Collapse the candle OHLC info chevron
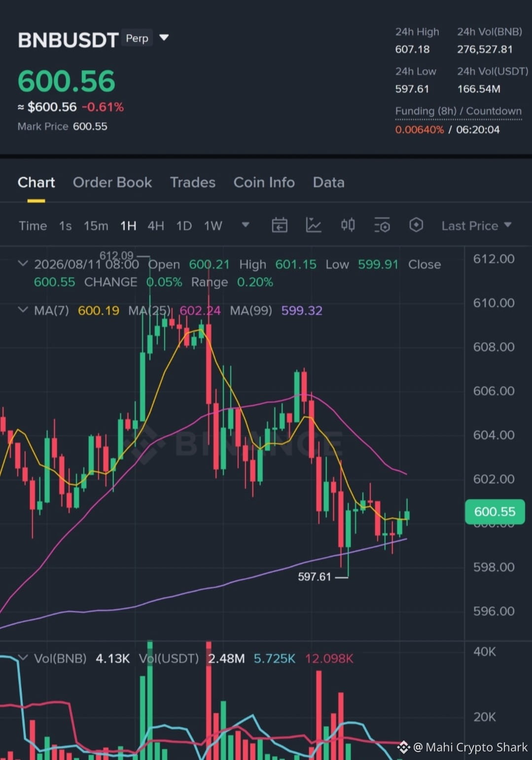The image size is (532, 760). tap(23, 264)
